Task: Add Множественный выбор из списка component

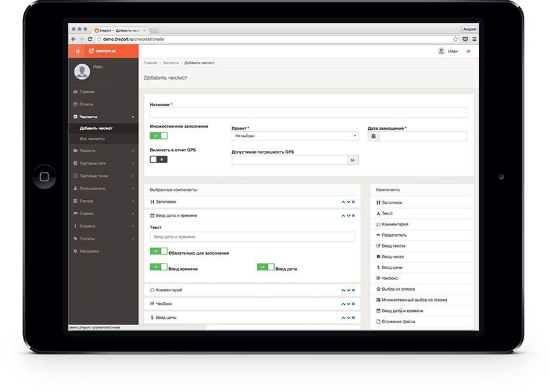Action: [x=422, y=300]
